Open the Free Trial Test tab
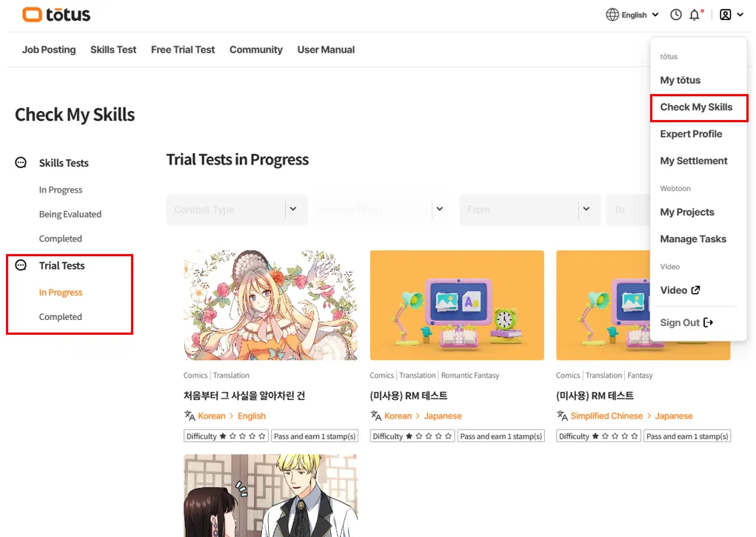Viewport: 756px width, 537px height. pyautogui.click(x=183, y=50)
